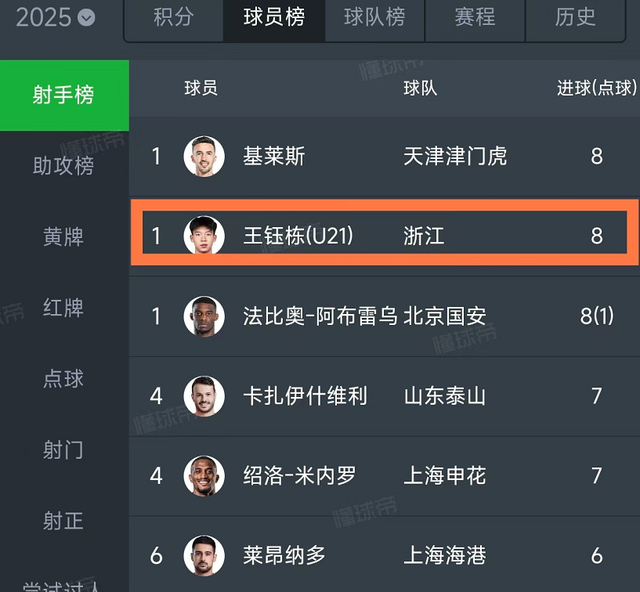Image resolution: width=640 pixels, height=592 pixels.
Task: Open the 赛程 tab
Action: click(475, 18)
